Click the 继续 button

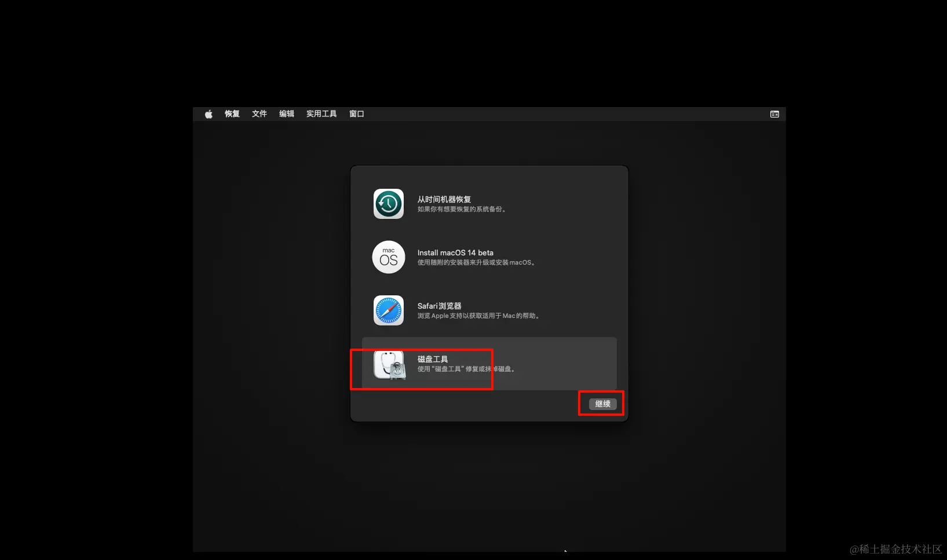(x=603, y=404)
